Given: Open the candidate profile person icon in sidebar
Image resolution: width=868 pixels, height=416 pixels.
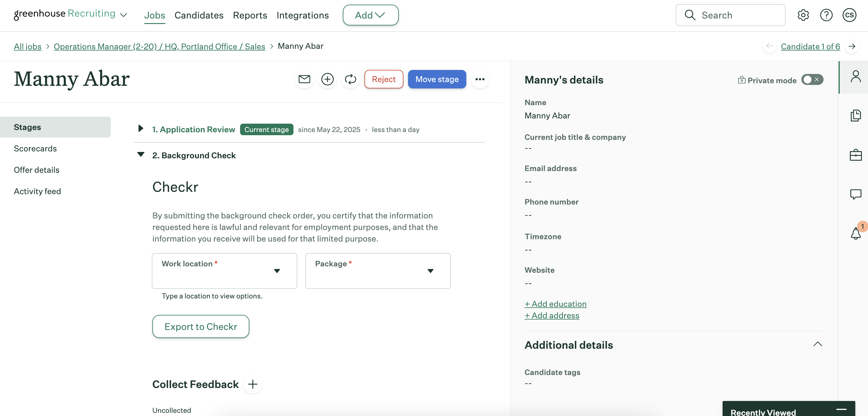Looking at the screenshot, I should [855, 77].
